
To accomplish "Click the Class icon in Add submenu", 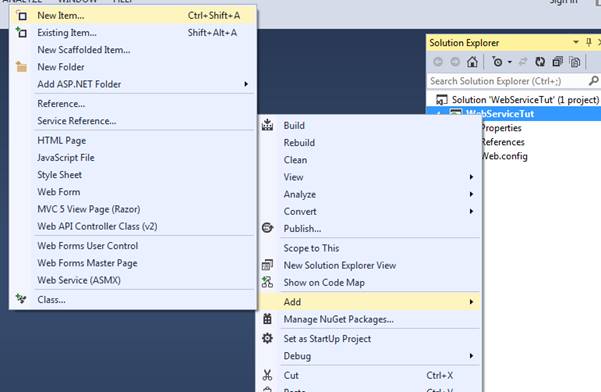I will (x=21, y=299).
